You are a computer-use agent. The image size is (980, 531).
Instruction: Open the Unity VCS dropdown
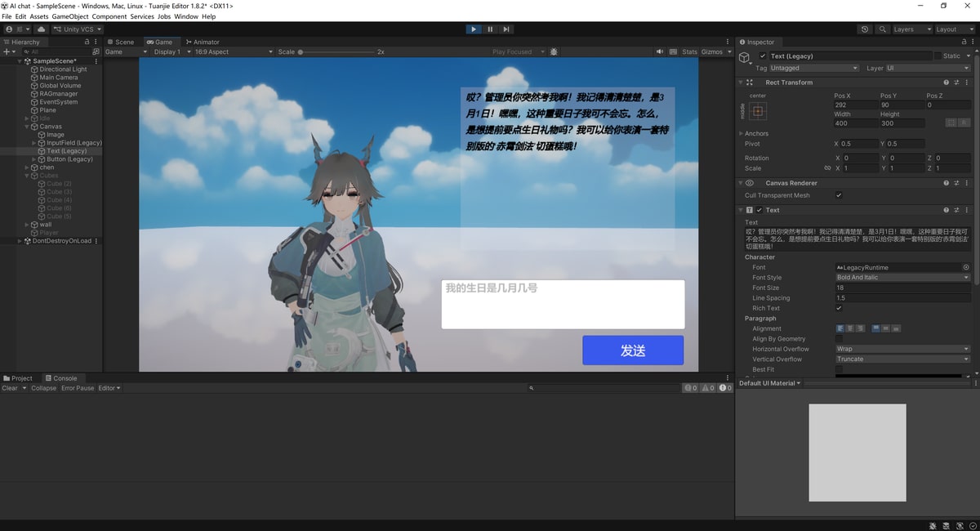77,29
